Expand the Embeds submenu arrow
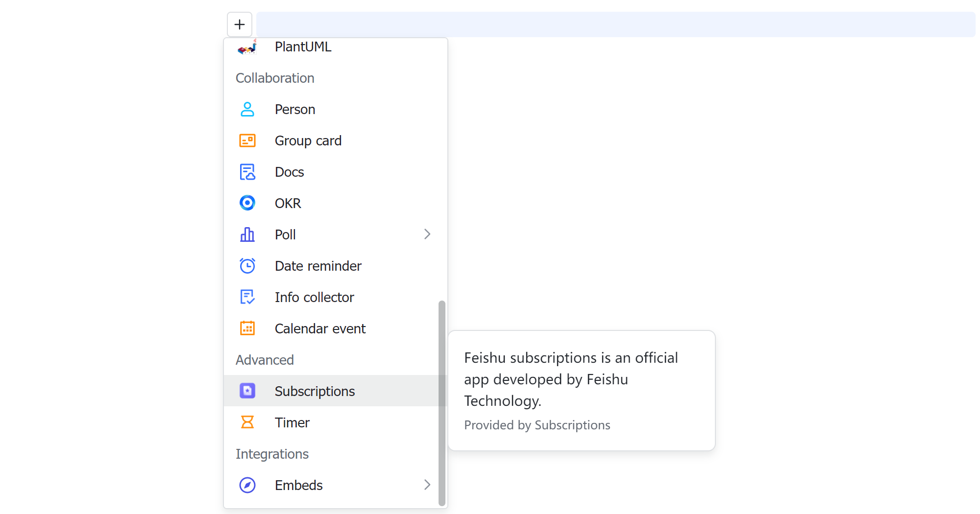 (427, 485)
